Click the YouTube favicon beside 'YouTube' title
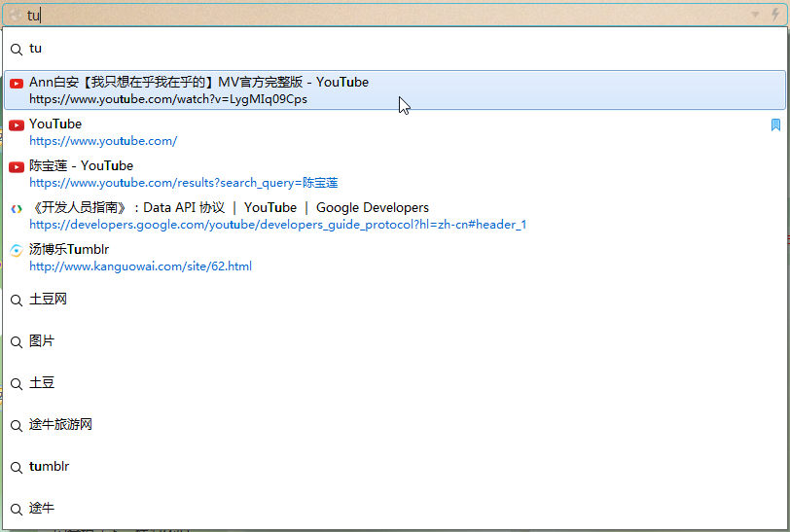 pyautogui.click(x=17, y=124)
